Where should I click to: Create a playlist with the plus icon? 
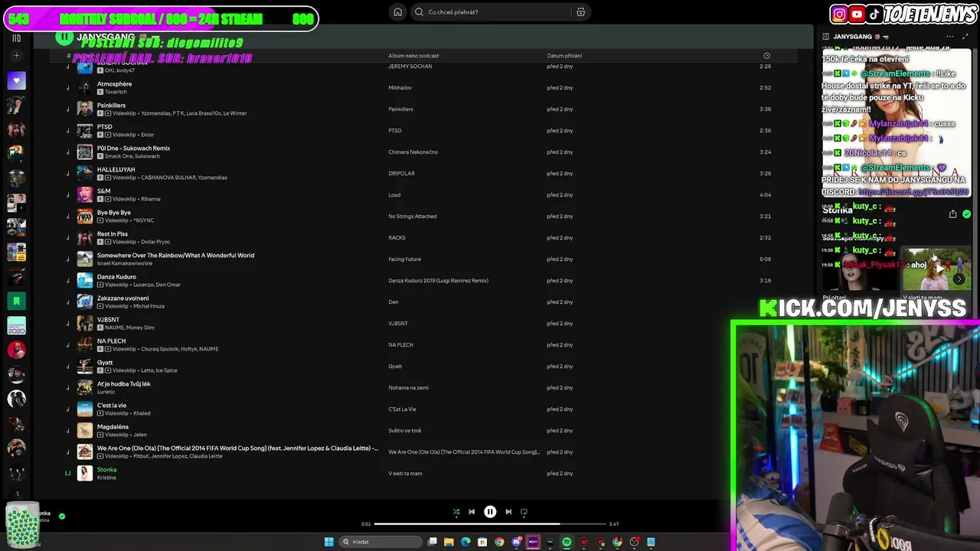coord(16,55)
